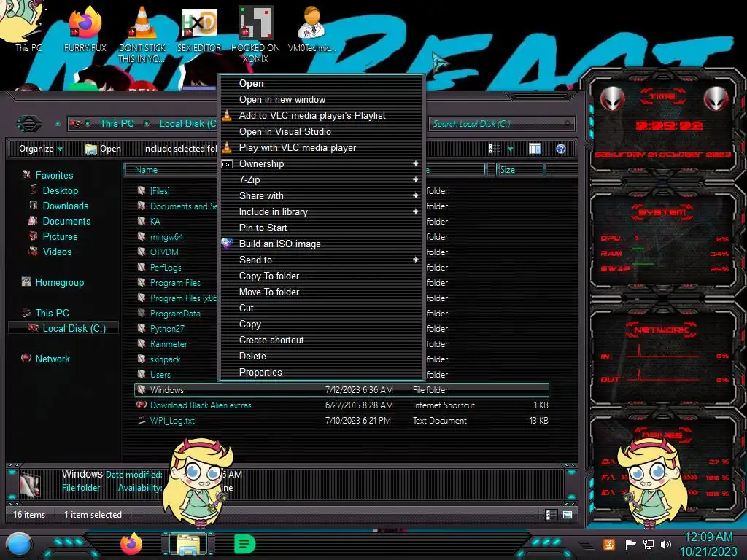The height and width of the screenshot is (560, 747).
Task: Select Pictures in the navigation pane
Action: click(x=60, y=236)
